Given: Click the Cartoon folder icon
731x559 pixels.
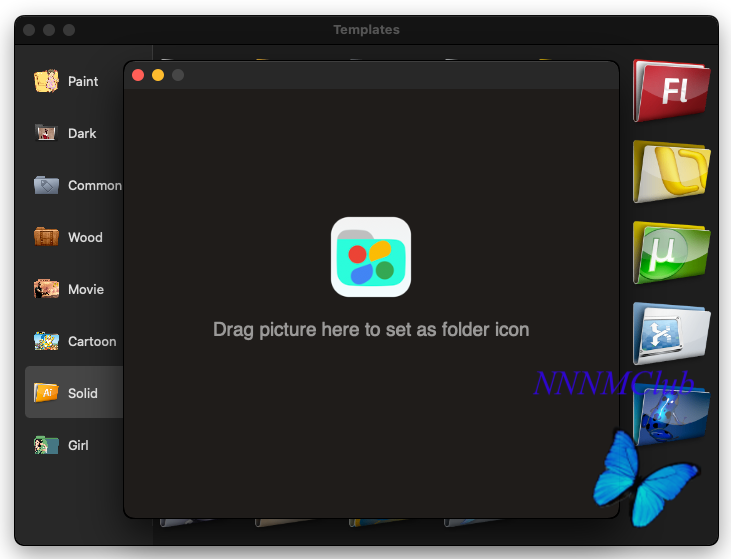Looking at the screenshot, I should pyautogui.click(x=46, y=341).
